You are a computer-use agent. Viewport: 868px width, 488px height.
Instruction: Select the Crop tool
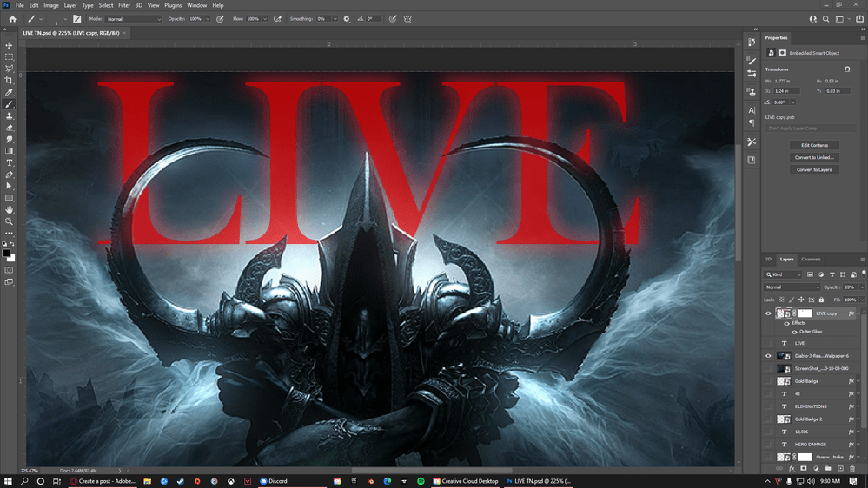click(x=10, y=81)
